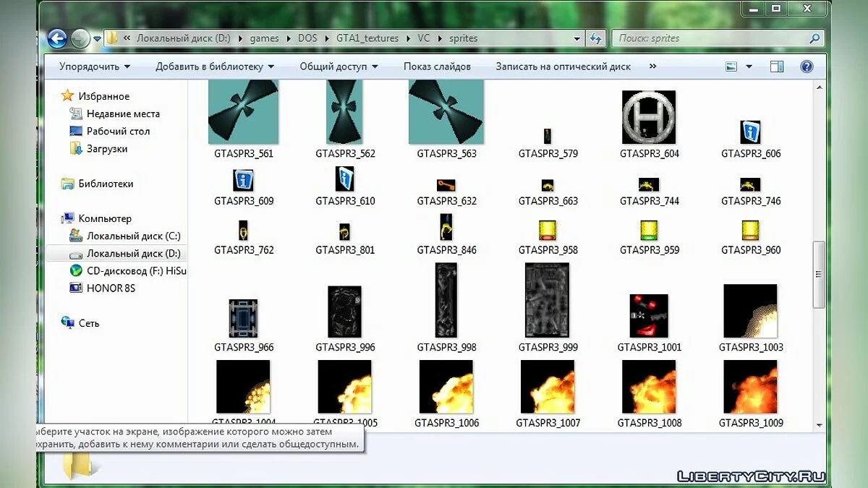This screenshot has width=868, height=488.
Task: Open Локальный диск (C:) in sidebar
Action: click(x=133, y=236)
